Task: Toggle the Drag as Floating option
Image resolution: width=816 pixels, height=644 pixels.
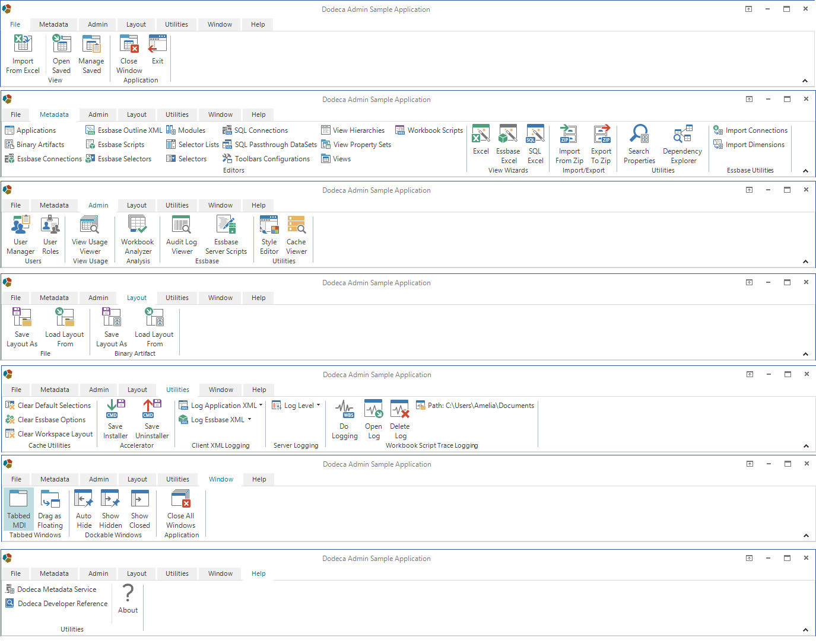Action: (50, 509)
